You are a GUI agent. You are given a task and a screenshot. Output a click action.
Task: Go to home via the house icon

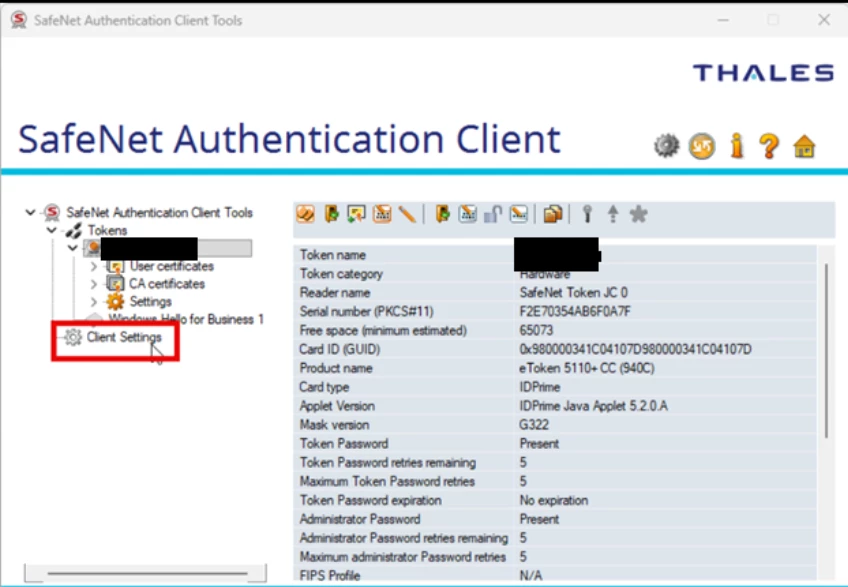pyautogui.click(x=804, y=146)
